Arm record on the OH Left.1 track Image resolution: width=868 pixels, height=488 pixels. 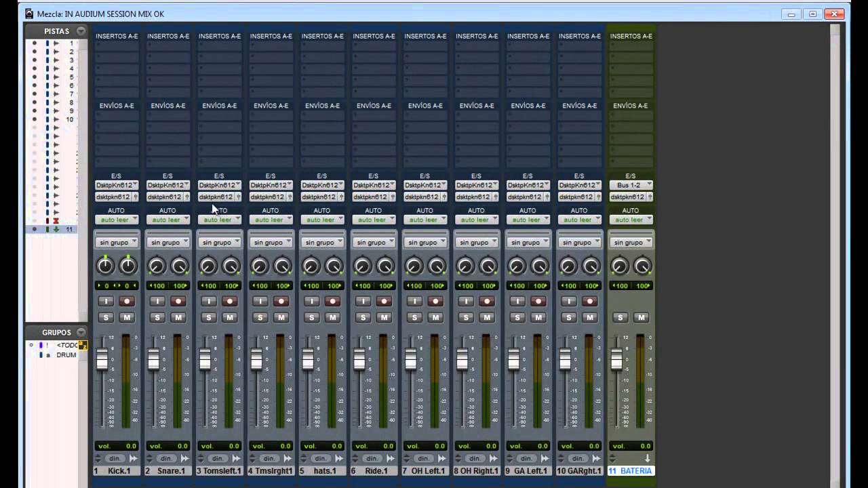[x=435, y=301]
